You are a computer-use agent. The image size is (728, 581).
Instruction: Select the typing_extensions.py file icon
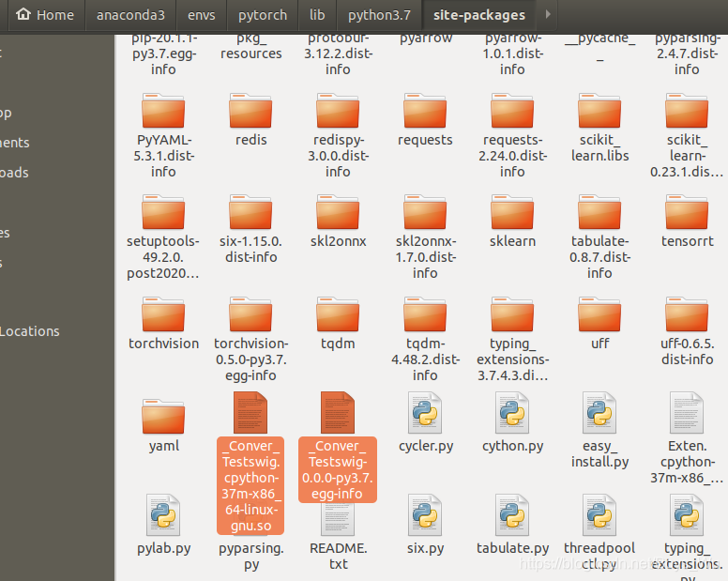[687, 514]
